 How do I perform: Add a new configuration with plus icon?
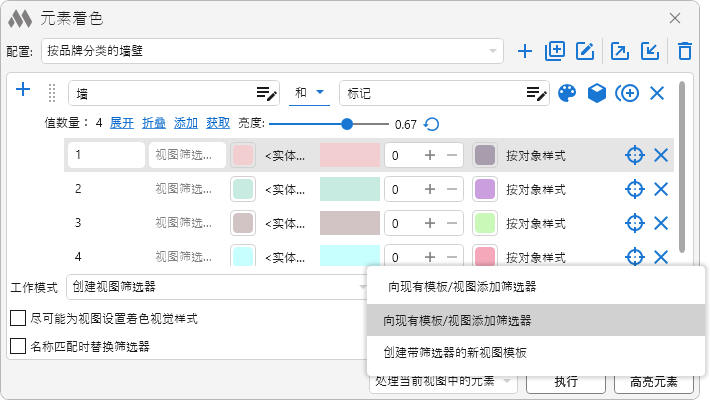pos(525,50)
